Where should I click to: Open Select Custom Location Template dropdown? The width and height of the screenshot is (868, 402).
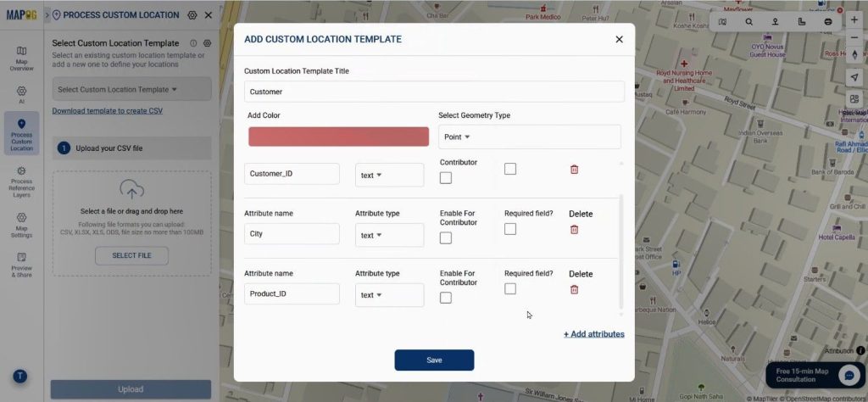click(x=131, y=89)
